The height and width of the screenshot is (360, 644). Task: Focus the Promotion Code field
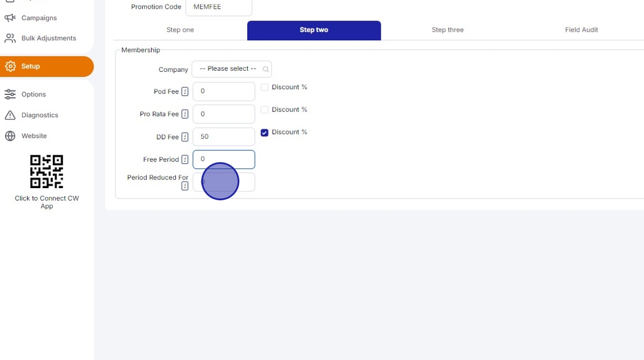pyautogui.click(x=219, y=7)
